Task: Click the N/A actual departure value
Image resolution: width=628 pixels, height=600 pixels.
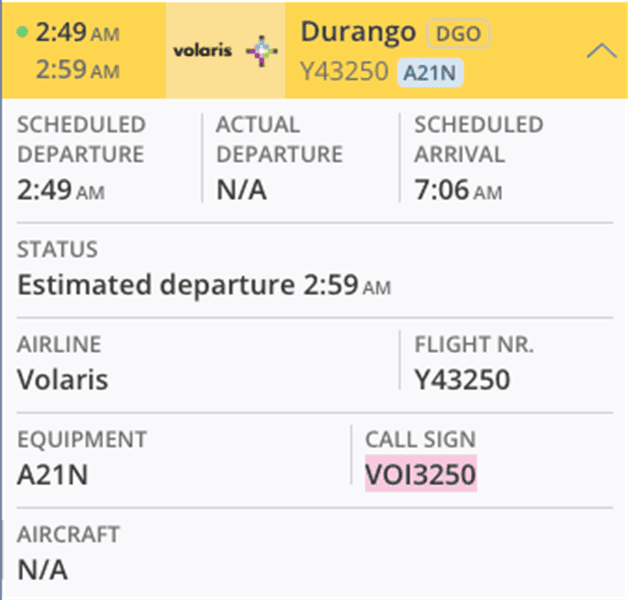Action: (241, 190)
